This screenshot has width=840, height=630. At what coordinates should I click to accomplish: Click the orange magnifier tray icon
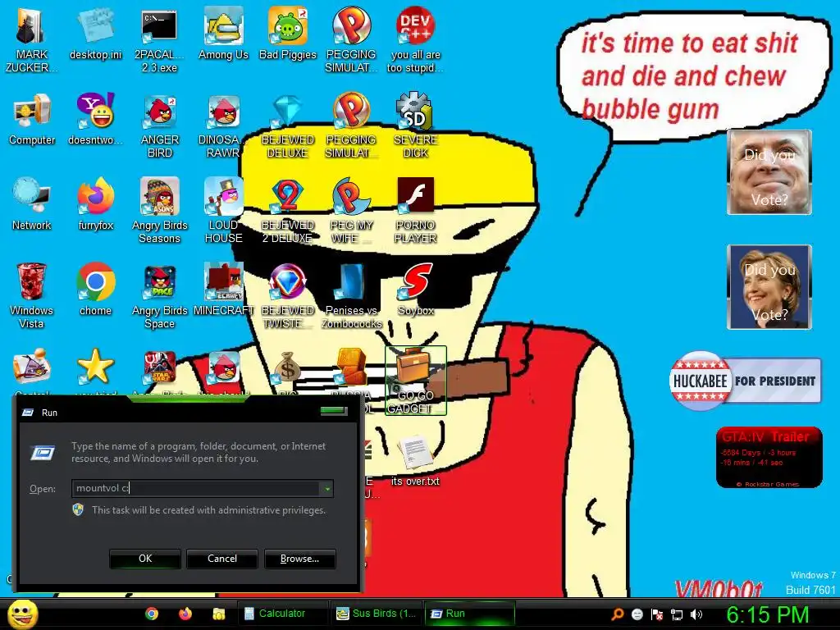coord(618,614)
